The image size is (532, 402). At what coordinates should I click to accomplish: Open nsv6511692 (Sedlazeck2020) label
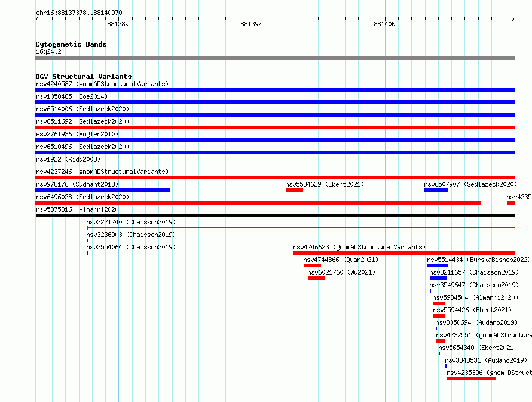coord(82,121)
